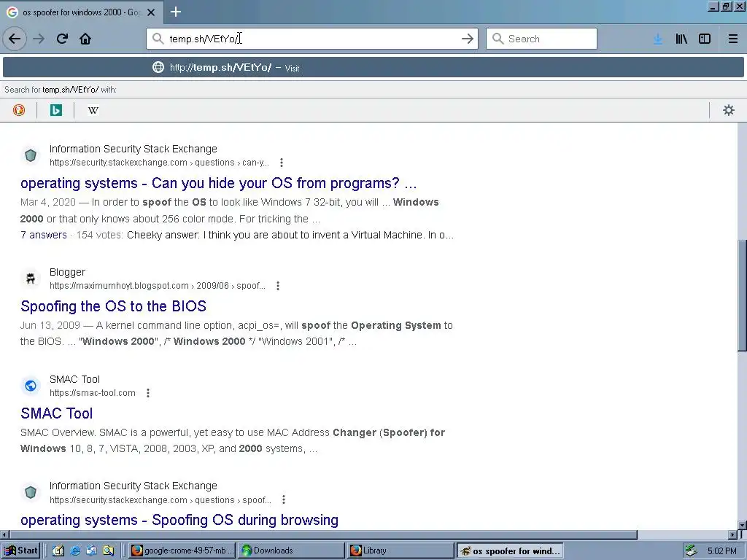Open more options for the SMAC Tool result
Image resolution: width=747 pixels, height=560 pixels.
pyautogui.click(x=147, y=393)
